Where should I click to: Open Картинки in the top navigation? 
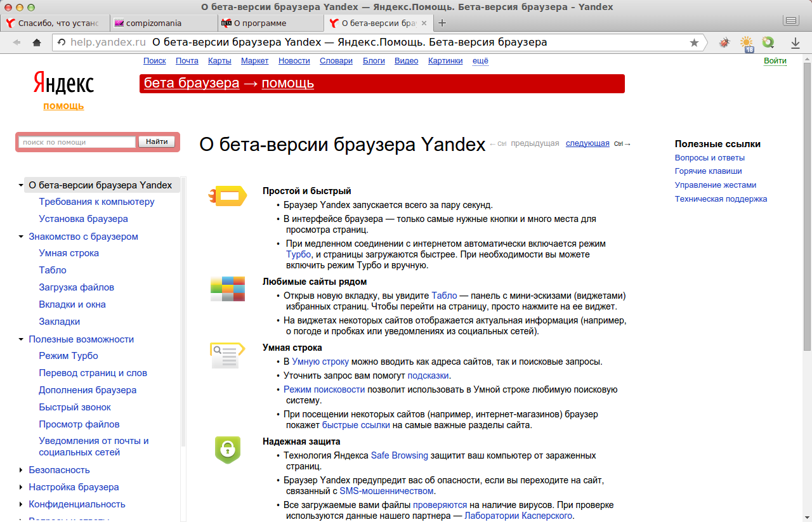click(x=445, y=61)
